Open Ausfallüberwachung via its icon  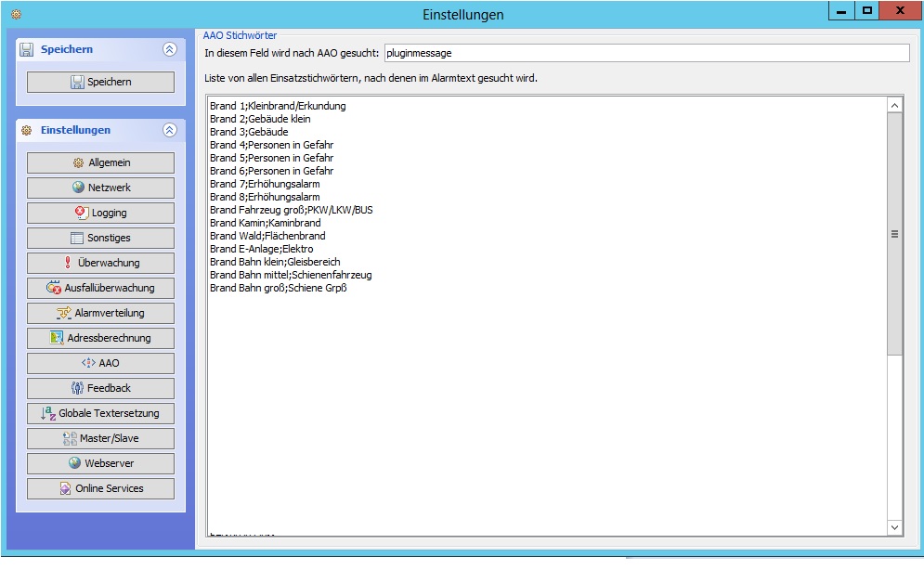tap(54, 288)
